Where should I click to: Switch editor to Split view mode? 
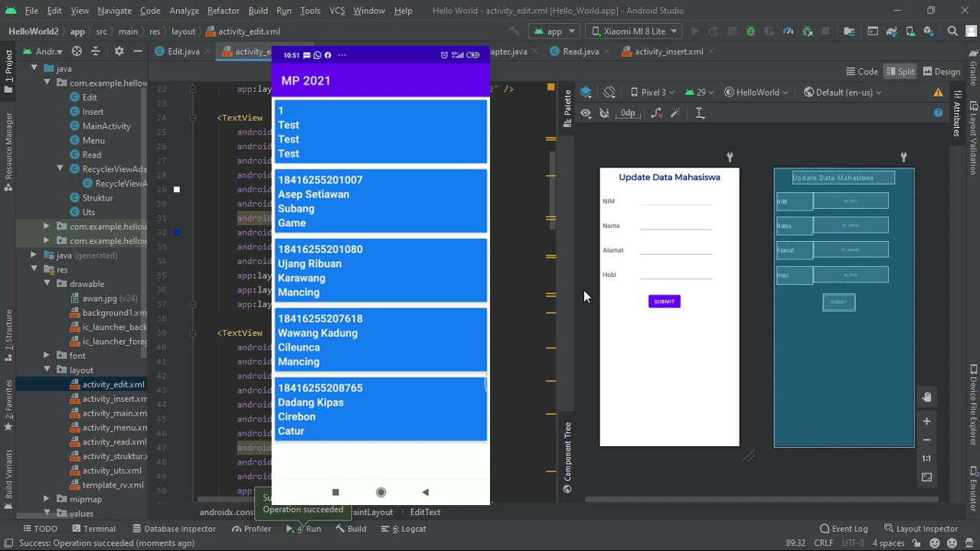pyautogui.click(x=900, y=71)
